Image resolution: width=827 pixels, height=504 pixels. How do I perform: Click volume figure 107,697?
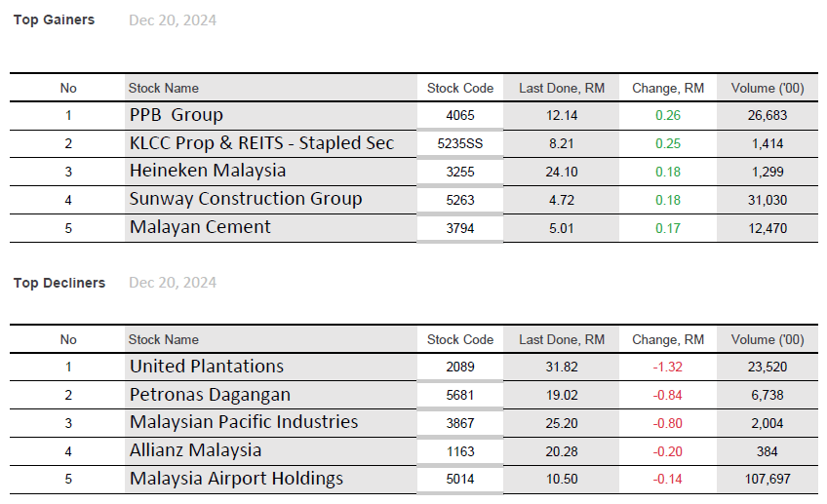(x=768, y=480)
